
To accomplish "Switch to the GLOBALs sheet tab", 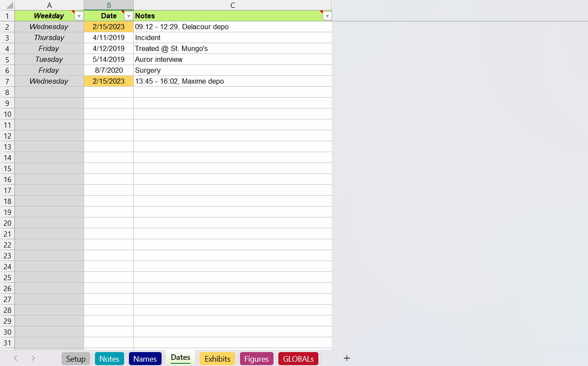I will pyautogui.click(x=298, y=359).
